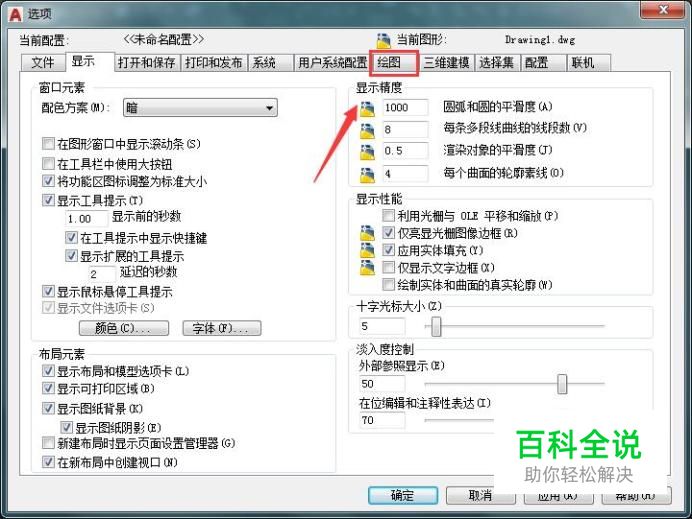Click drawing icon next to 仅亮显光栅图像边框
This screenshot has height=519, width=692.
[x=367, y=233]
